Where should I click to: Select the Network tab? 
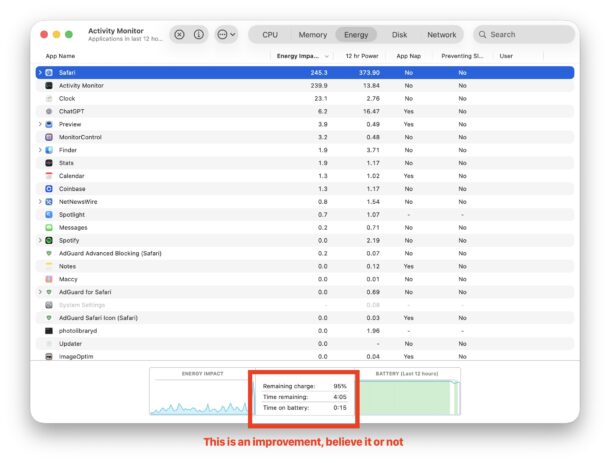pyautogui.click(x=441, y=34)
